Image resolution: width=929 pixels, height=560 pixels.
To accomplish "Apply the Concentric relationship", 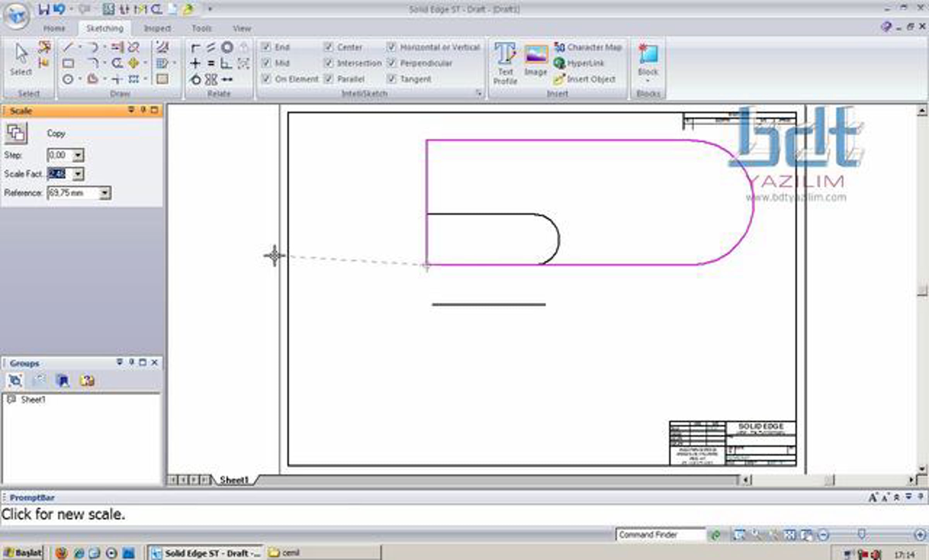I will tap(227, 48).
